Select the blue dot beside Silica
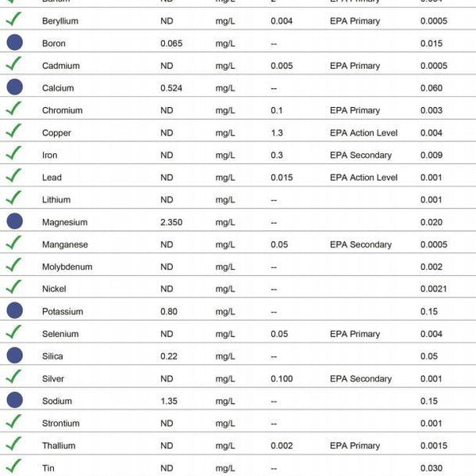The image size is (476, 476). [x=14, y=356]
